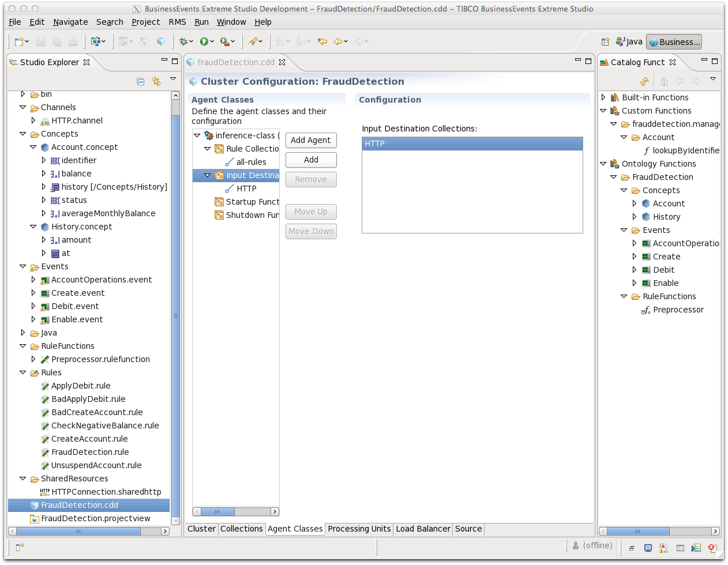Click the Open Perspective icon
The width and height of the screenshot is (728, 565).
605,42
